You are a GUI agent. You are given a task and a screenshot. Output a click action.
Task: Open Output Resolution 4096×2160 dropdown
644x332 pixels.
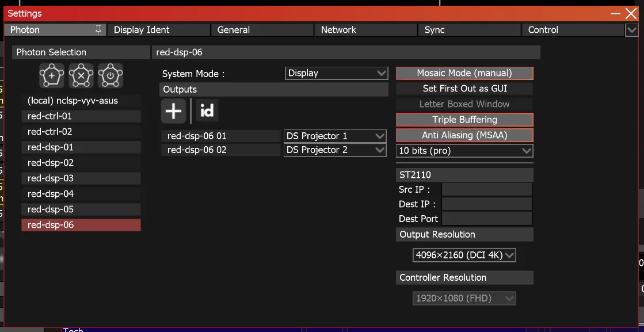click(464, 255)
